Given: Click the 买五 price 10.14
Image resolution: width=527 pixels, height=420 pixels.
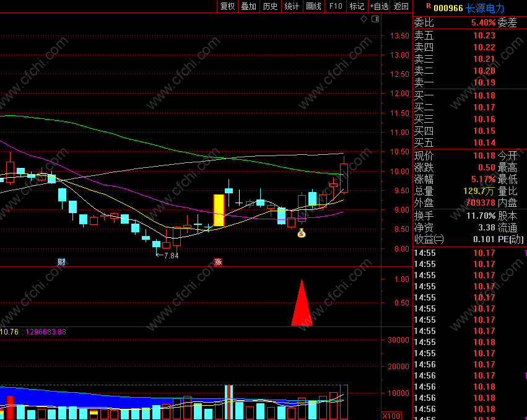Looking at the screenshot, I should 484,142.
